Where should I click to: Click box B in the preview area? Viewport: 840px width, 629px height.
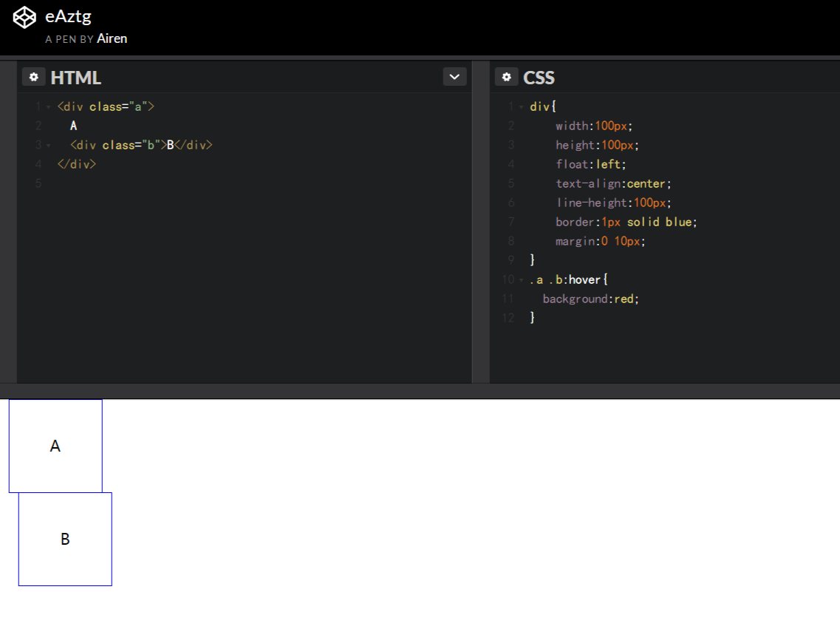point(65,539)
